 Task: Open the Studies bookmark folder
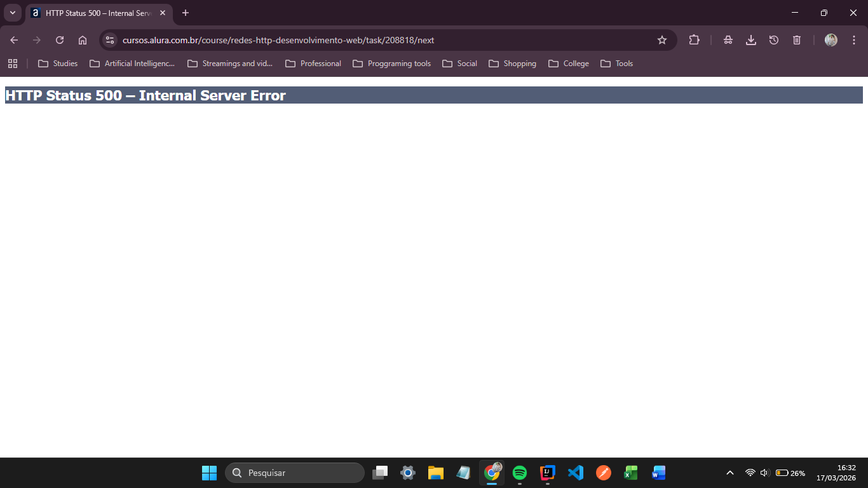[58, 64]
